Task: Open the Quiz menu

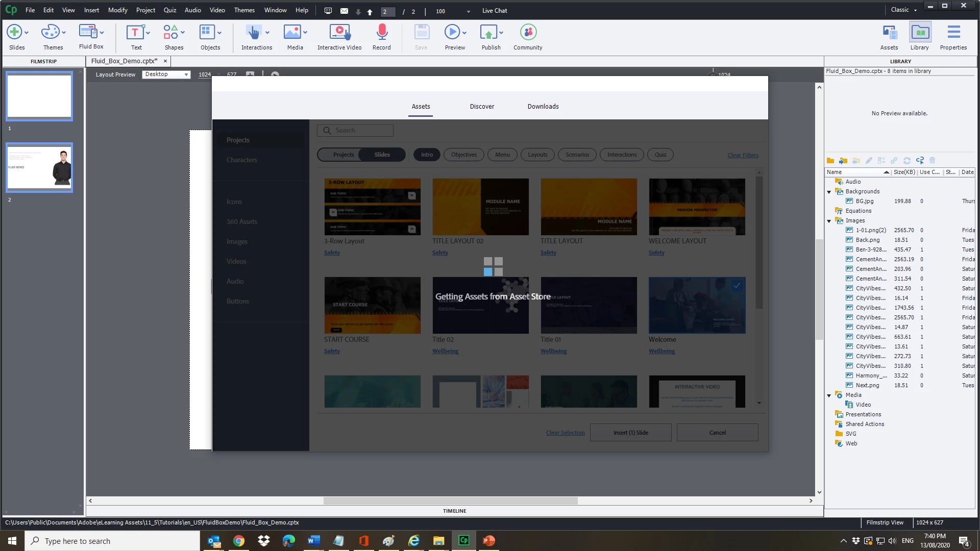Action: click(x=169, y=10)
